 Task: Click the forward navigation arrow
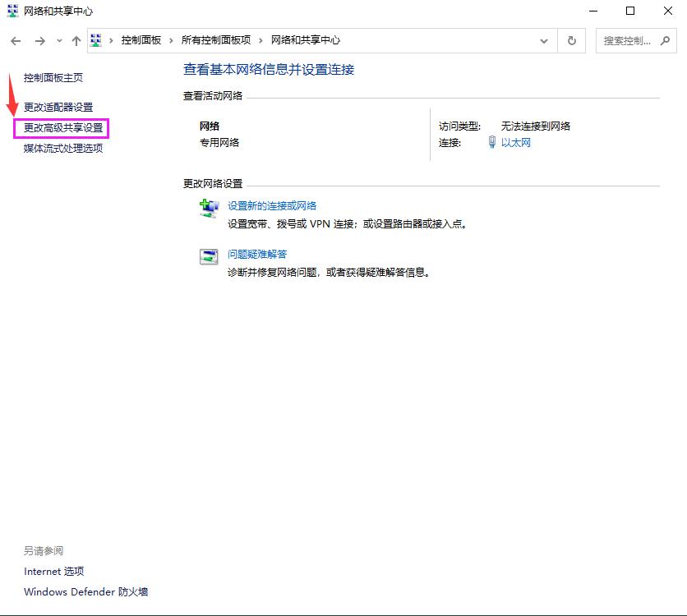coord(39,40)
